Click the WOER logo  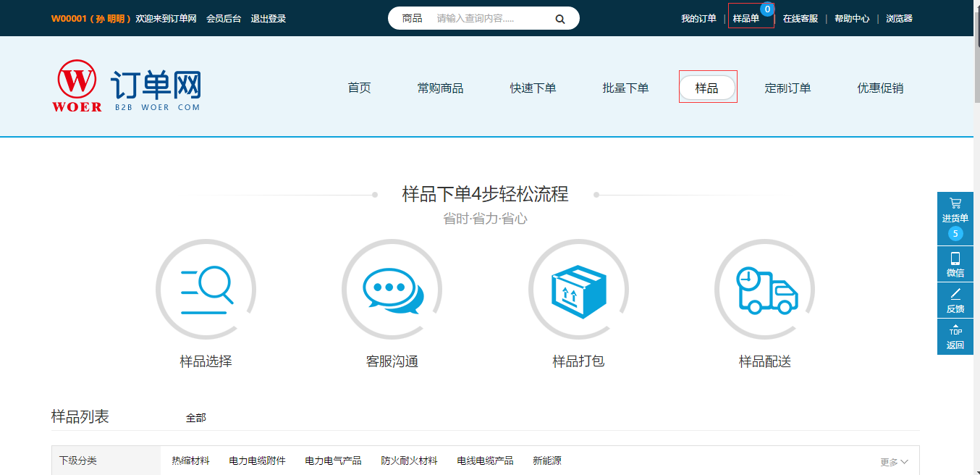click(x=77, y=84)
